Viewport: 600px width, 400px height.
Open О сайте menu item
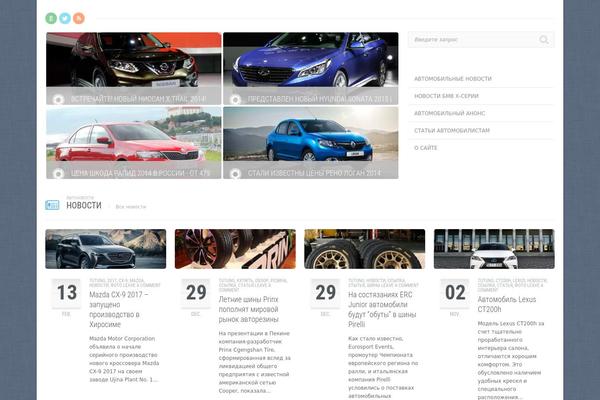point(426,148)
